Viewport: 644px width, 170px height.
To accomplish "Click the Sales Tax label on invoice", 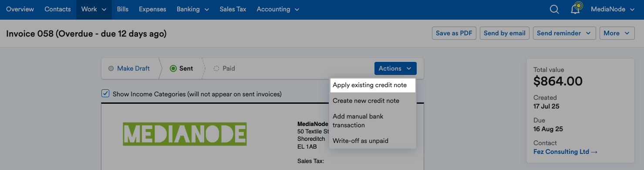I will (311, 161).
